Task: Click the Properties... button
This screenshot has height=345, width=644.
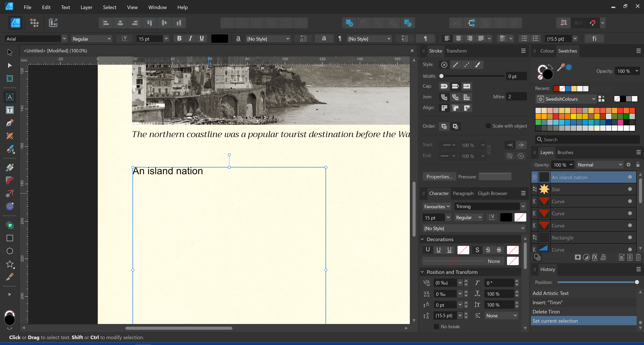Action: click(439, 177)
